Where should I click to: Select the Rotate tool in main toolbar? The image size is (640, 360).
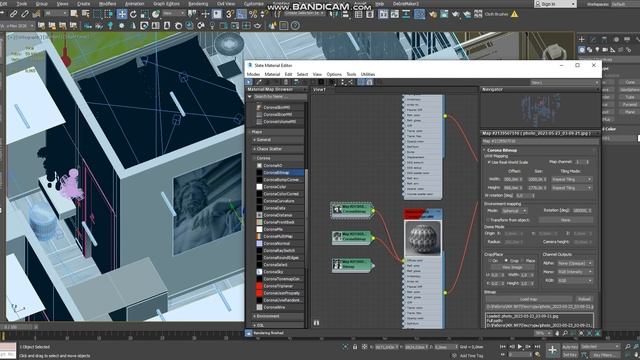click(x=133, y=14)
